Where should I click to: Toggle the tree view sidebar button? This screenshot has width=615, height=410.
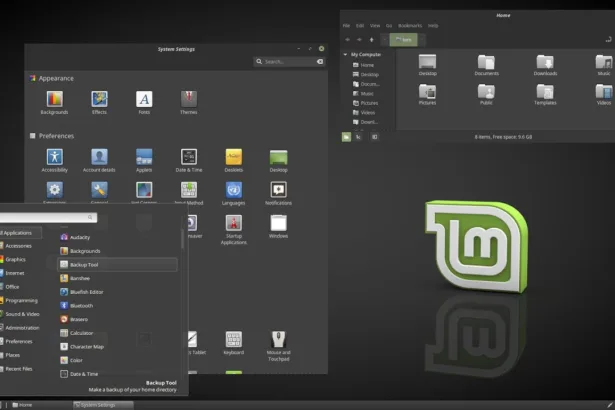click(358, 137)
